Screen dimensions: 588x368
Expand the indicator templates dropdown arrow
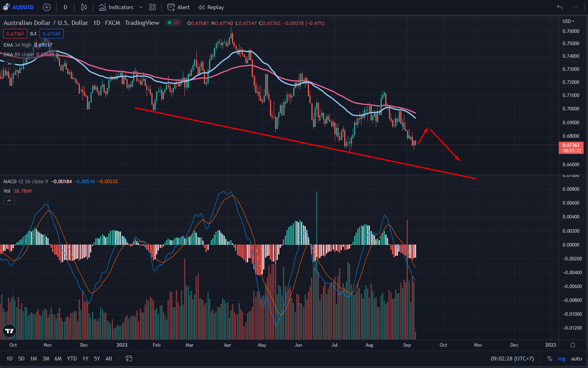141,7
